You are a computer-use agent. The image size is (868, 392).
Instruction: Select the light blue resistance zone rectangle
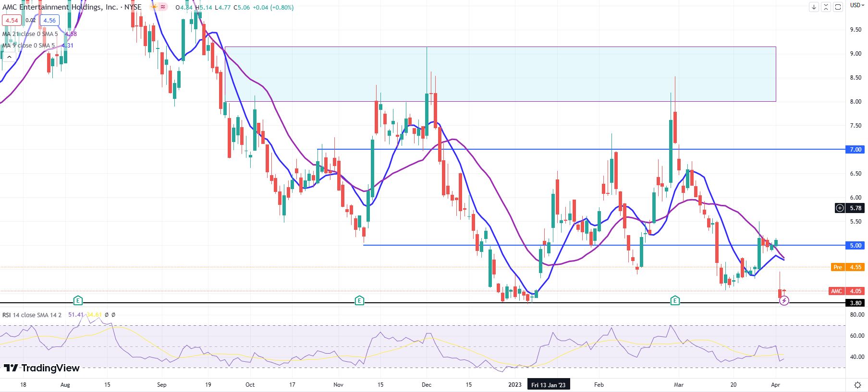pyautogui.click(x=500, y=74)
